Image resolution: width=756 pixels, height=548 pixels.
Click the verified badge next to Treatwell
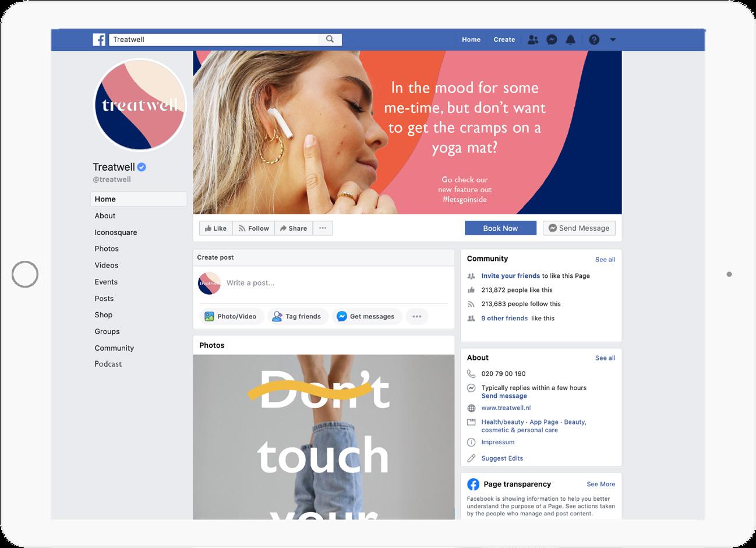point(142,167)
